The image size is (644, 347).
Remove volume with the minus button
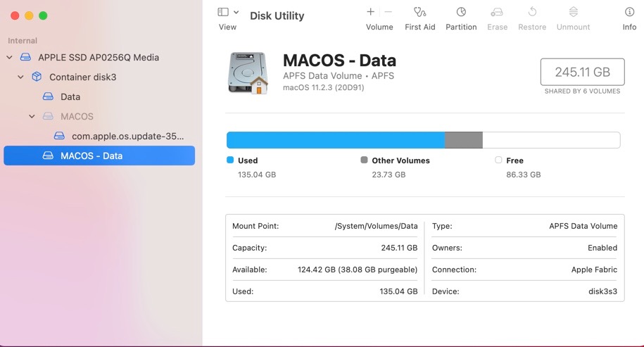388,12
